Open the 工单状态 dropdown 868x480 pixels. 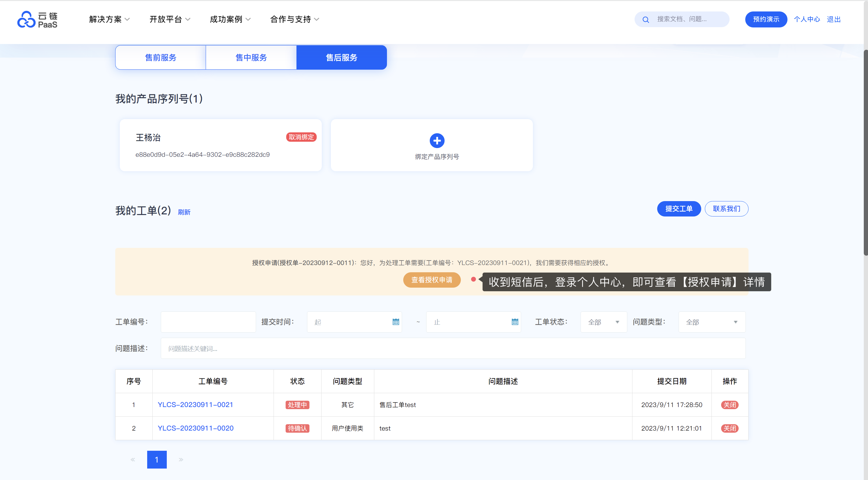point(603,322)
